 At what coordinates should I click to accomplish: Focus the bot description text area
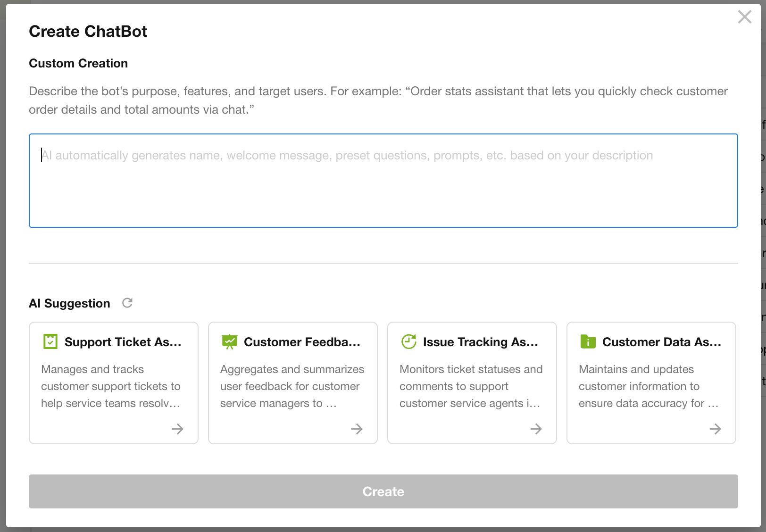tap(383, 181)
